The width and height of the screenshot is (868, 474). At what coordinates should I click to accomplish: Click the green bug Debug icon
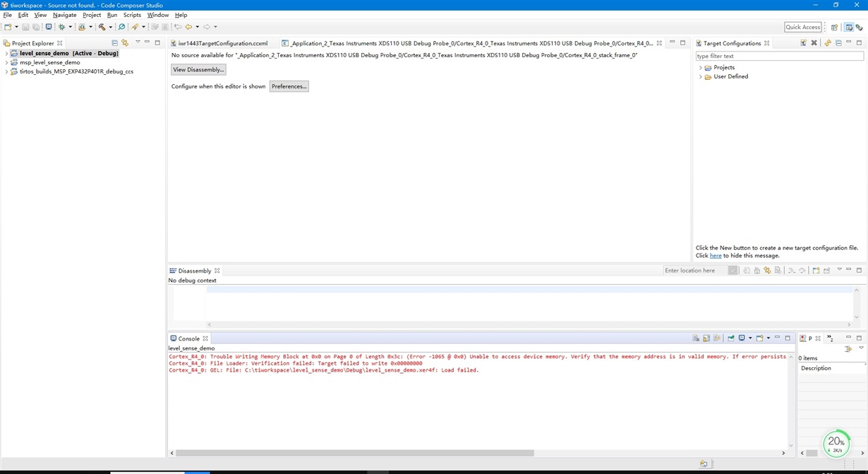tap(62, 27)
